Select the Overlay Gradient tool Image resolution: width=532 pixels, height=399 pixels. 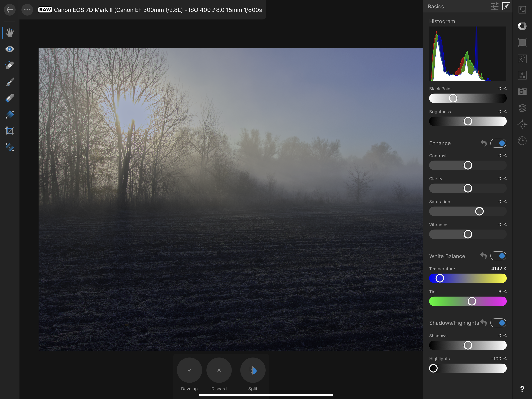point(10,115)
